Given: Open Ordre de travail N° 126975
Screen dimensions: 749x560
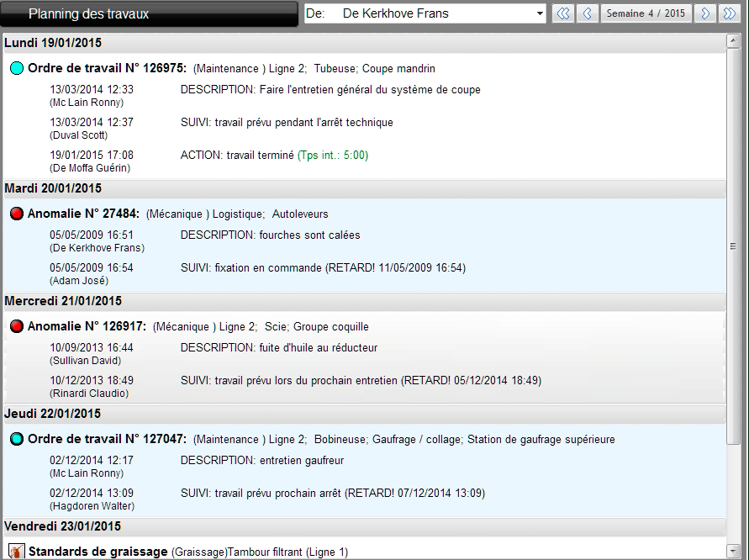Looking at the screenshot, I should pos(107,68).
